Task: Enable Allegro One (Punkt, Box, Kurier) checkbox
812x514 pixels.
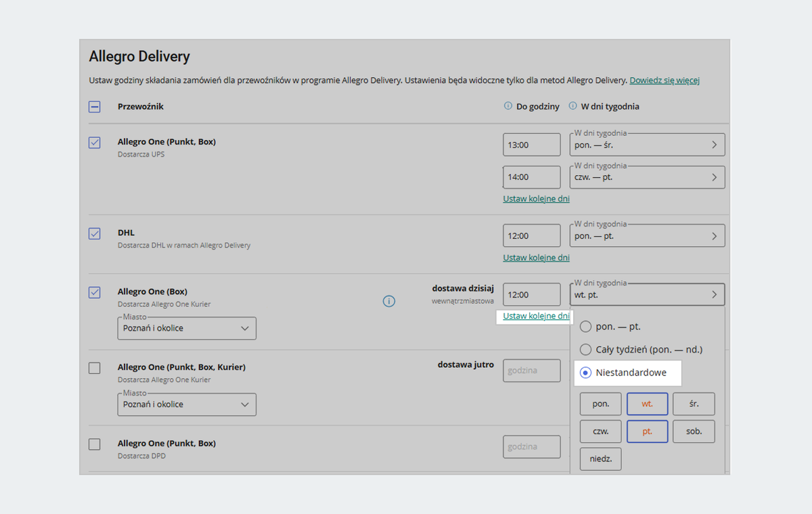Action: tap(95, 368)
